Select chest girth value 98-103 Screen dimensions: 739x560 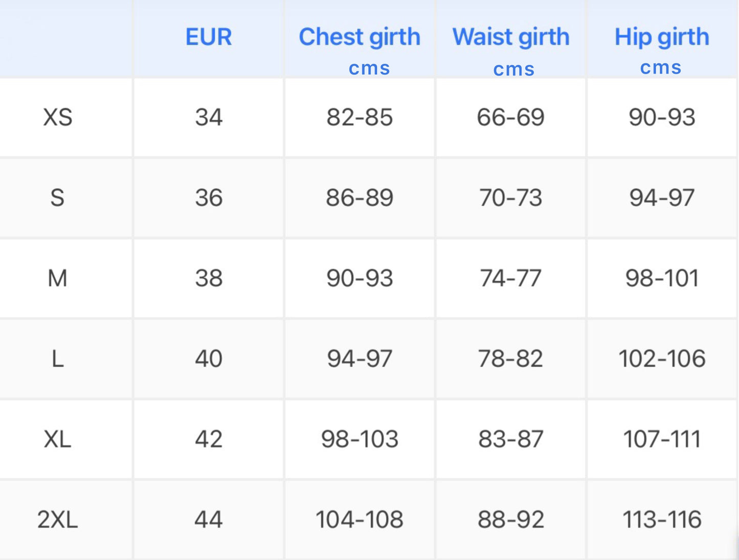point(360,439)
